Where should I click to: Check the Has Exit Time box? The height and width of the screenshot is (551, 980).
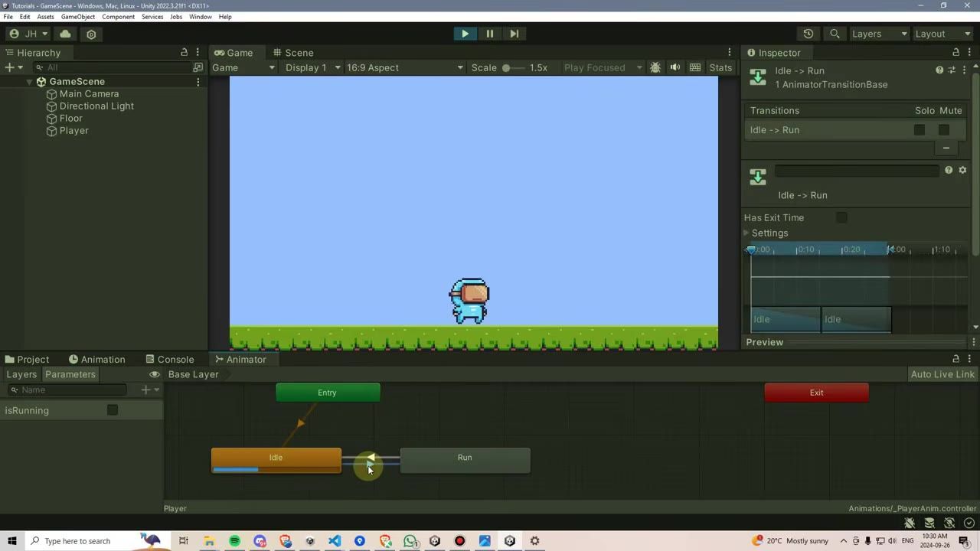click(x=841, y=218)
